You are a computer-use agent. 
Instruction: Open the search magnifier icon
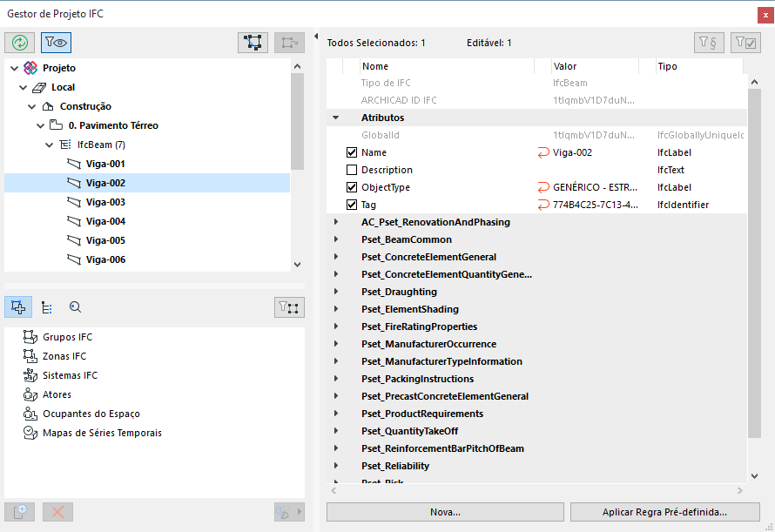(75, 306)
